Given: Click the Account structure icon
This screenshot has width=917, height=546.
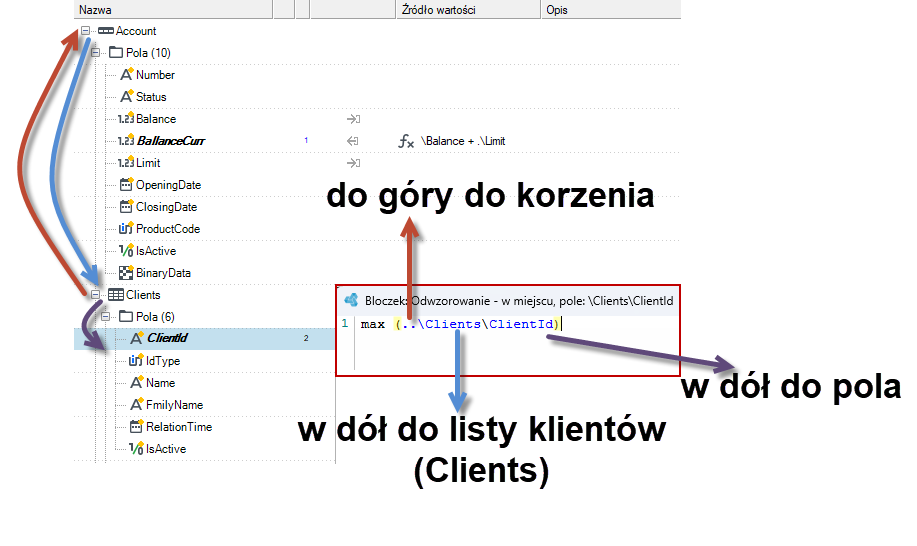Looking at the screenshot, I should click(106, 30).
